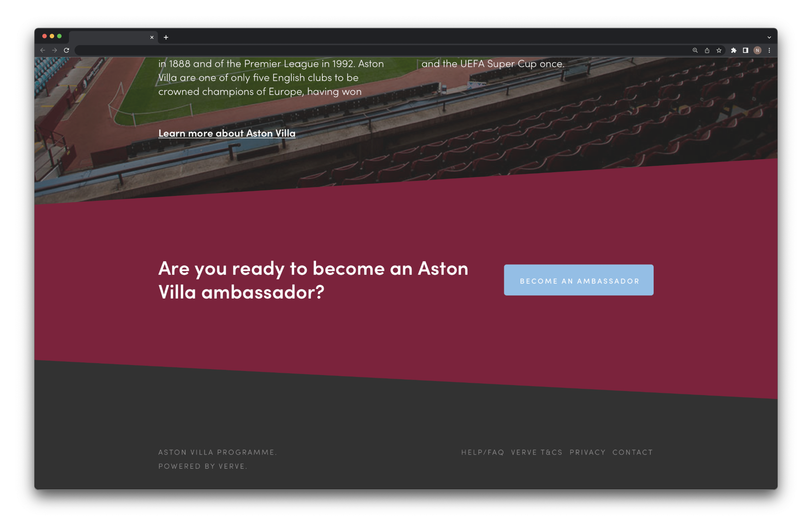812x531 pixels.
Task: Open the Extensions puzzle icon
Action: tap(733, 51)
